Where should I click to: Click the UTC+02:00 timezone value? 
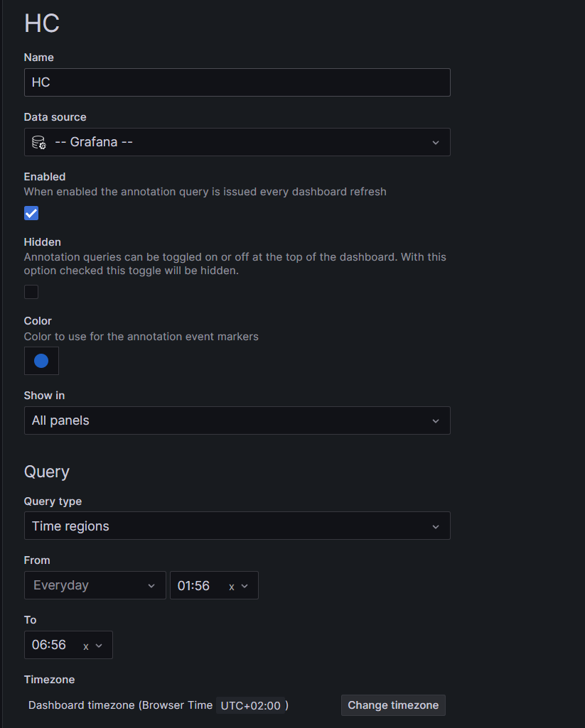point(250,705)
